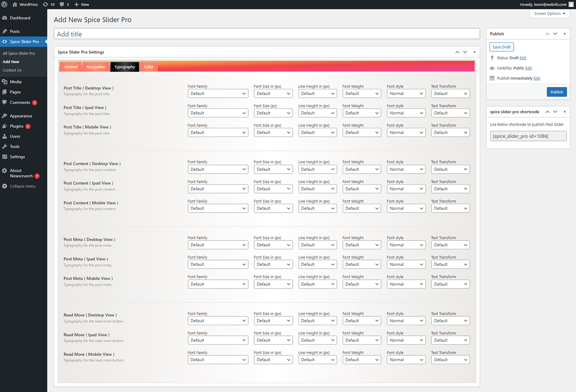576x392 pixels.
Task: Collapse the spice slider pro shortcode box
Action: (565, 112)
